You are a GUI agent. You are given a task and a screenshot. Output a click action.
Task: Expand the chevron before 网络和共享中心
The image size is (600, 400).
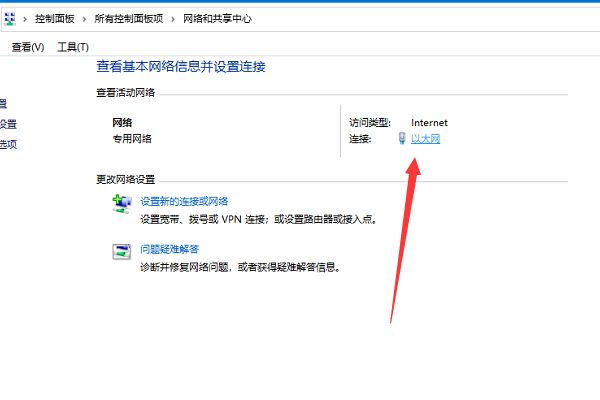(x=173, y=19)
